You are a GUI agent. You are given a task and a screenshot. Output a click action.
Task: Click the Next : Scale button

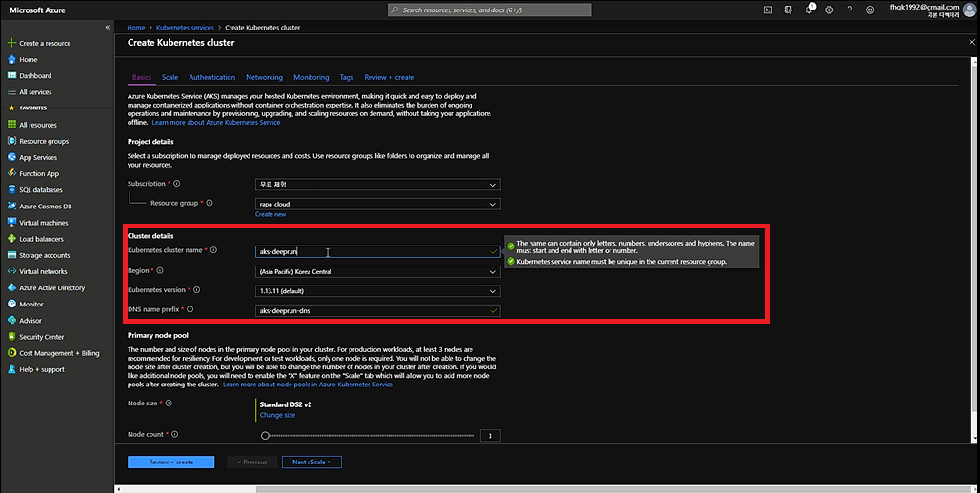(x=311, y=462)
